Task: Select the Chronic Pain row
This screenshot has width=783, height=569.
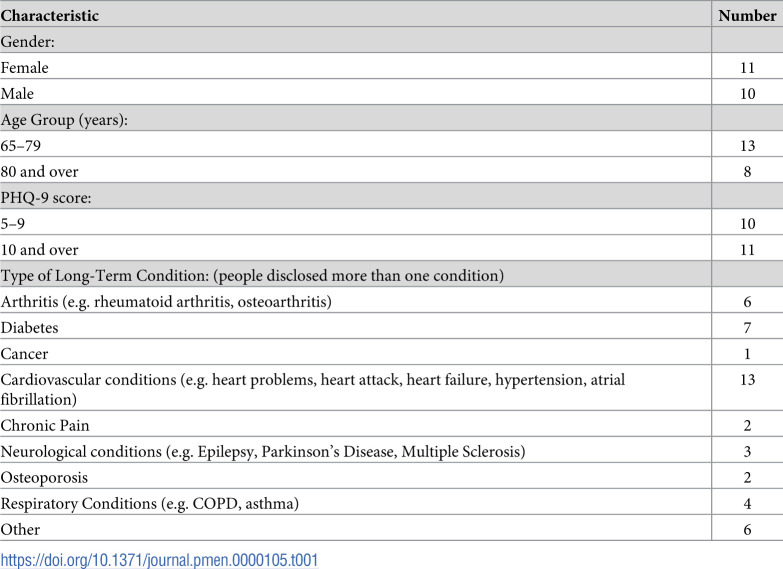Action: [x=392, y=425]
